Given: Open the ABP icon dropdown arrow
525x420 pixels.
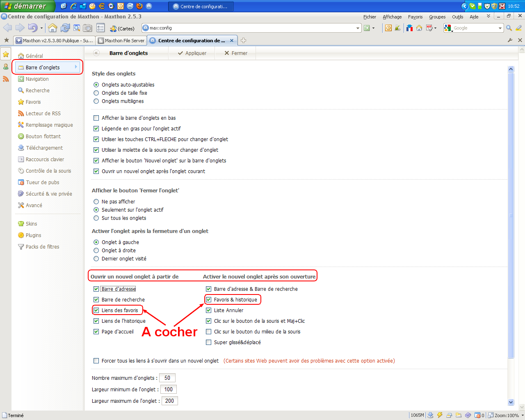Looking at the screenshot, I should [x=435, y=28].
